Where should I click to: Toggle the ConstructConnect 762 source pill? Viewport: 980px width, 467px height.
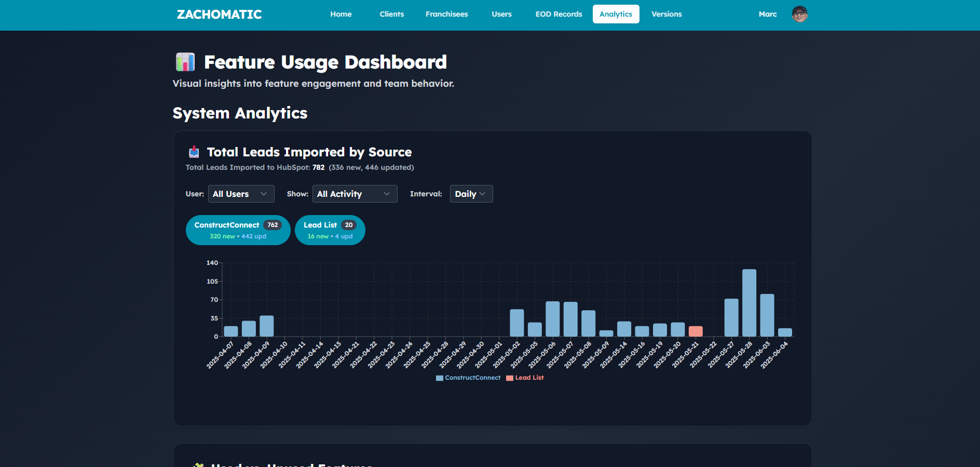pos(238,230)
